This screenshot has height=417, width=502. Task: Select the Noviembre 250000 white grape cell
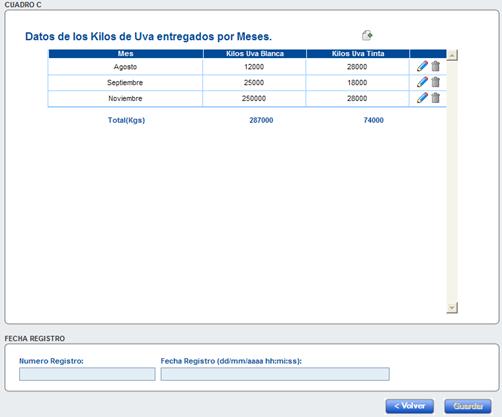pyautogui.click(x=254, y=98)
